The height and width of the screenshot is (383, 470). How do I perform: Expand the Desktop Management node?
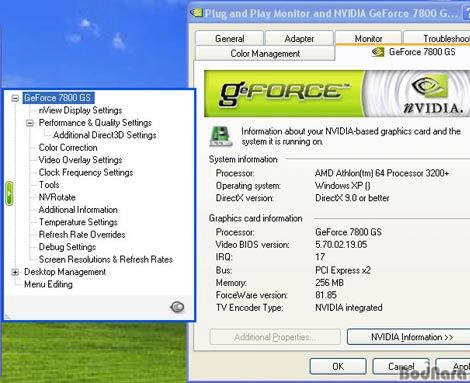[x=15, y=272]
